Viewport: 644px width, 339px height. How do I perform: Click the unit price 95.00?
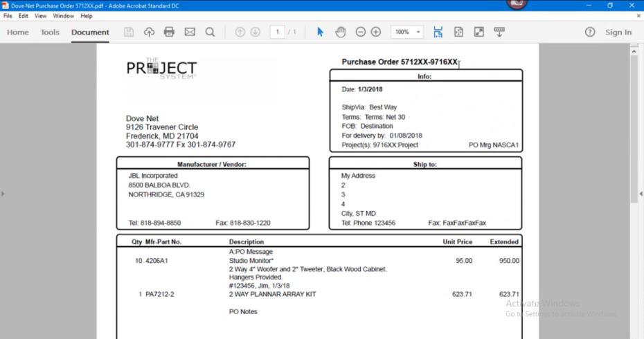tap(464, 261)
